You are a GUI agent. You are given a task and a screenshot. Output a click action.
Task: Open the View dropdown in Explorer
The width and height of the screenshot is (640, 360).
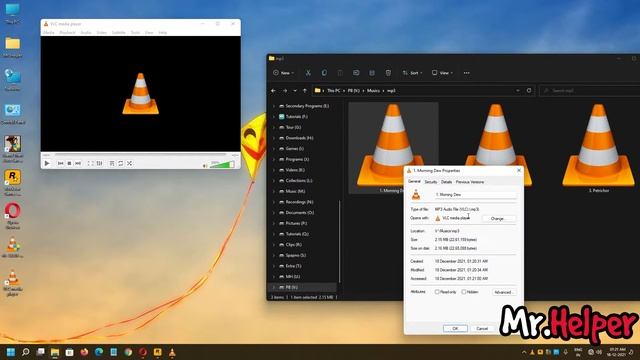click(x=442, y=73)
